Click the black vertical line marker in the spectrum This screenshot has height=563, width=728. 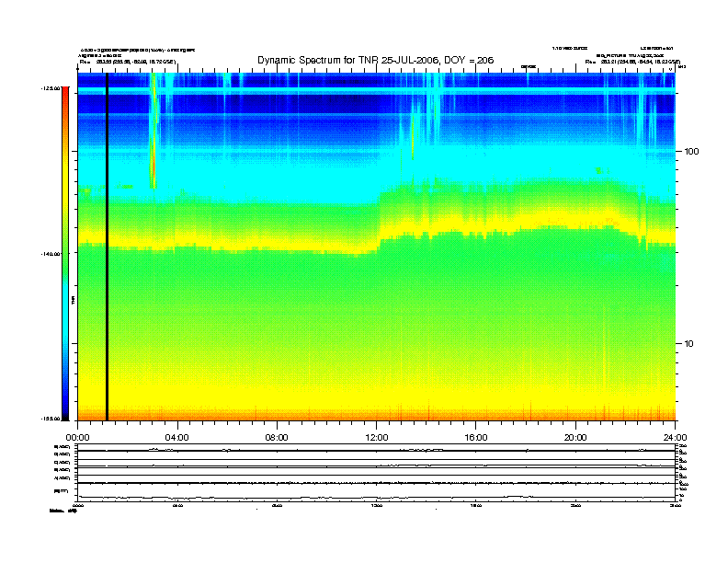107,247
